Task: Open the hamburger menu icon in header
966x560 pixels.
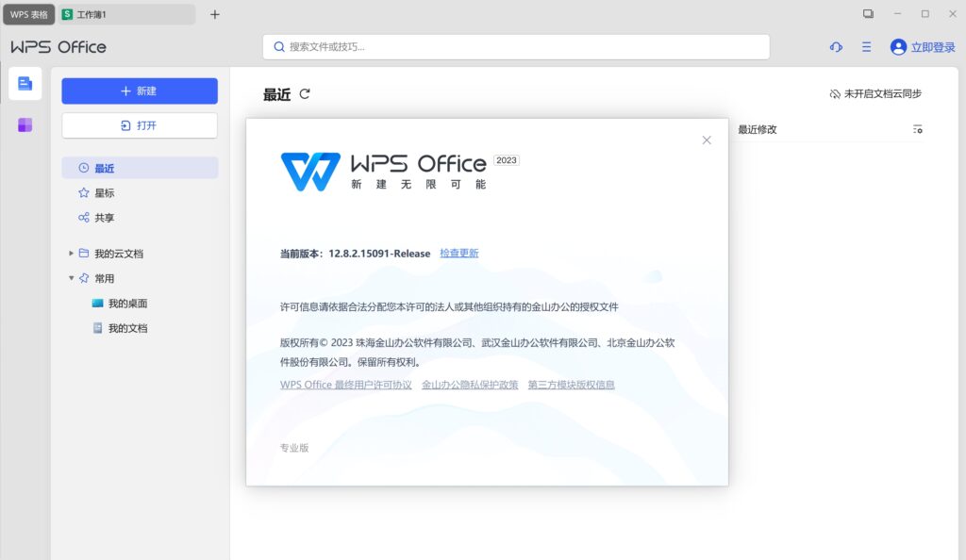Action: [x=866, y=47]
